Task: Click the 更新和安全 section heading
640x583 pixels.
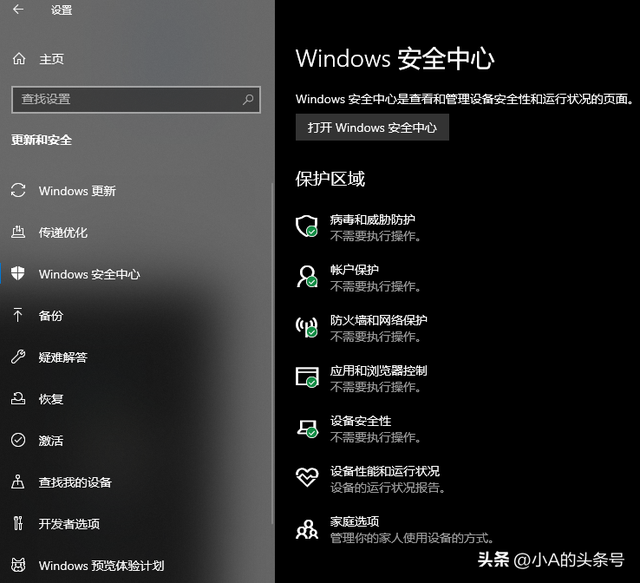Action: [x=41, y=140]
